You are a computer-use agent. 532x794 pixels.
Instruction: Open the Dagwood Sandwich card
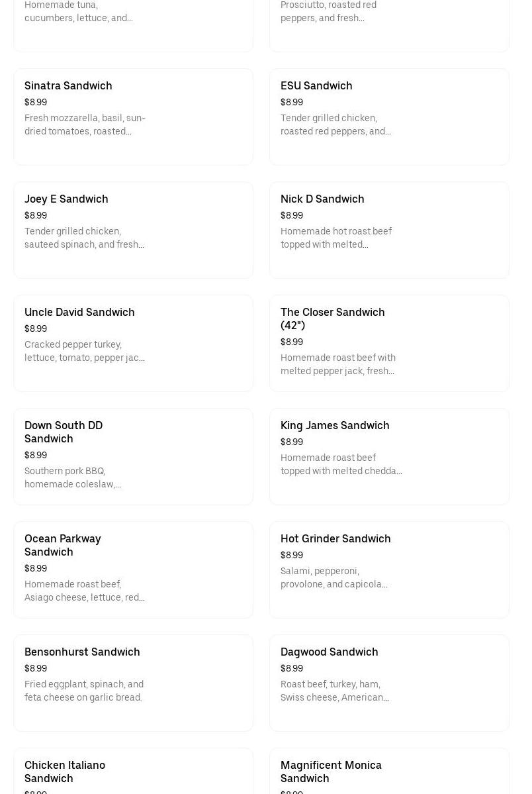[x=330, y=652]
